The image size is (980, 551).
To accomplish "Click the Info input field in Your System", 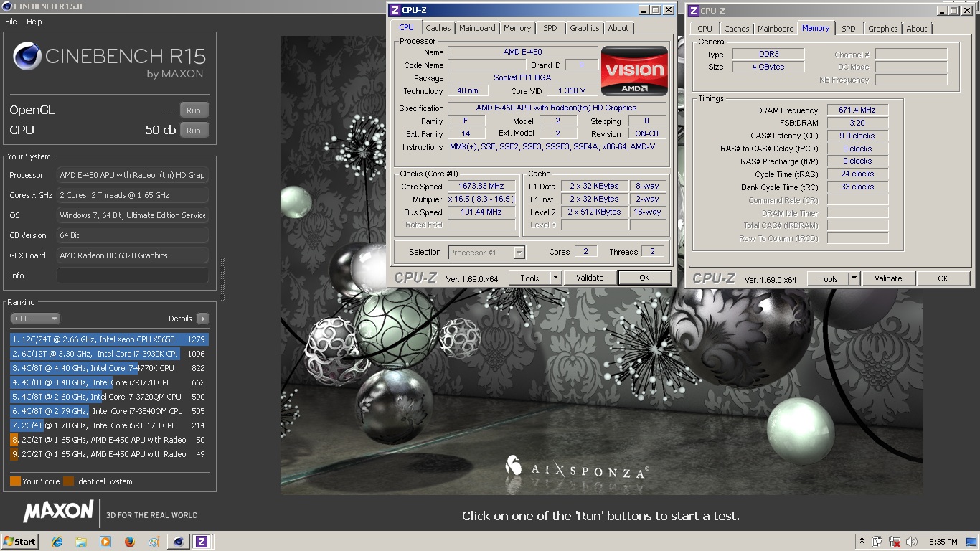I will coord(133,275).
